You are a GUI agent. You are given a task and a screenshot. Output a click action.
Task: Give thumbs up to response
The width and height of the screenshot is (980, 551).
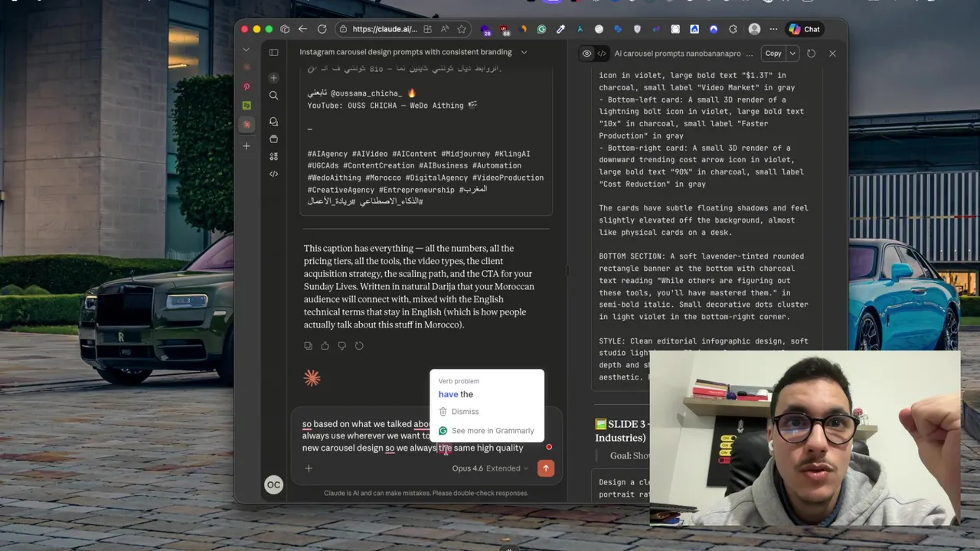click(325, 346)
